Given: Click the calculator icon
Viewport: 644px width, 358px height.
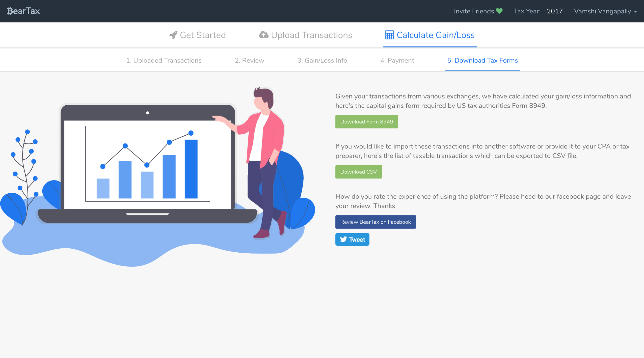Looking at the screenshot, I should click(x=389, y=35).
